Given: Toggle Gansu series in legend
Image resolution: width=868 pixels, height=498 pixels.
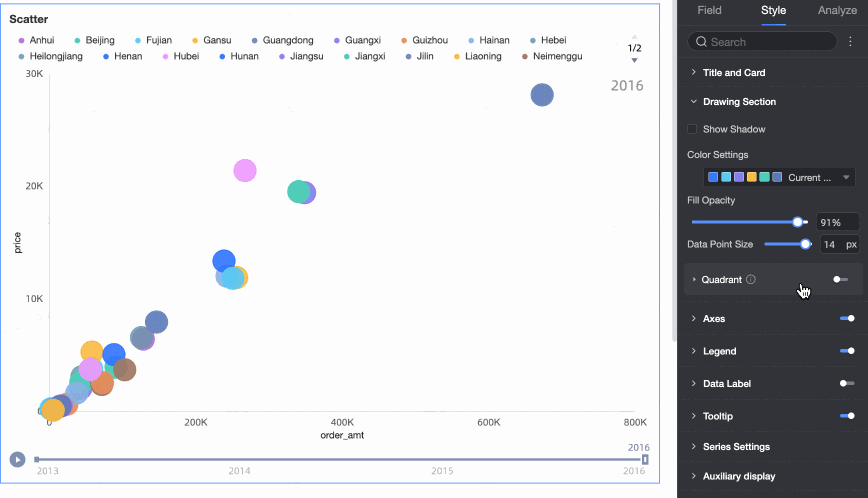Looking at the screenshot, I should pyautogui.click(x=211, y=40).
